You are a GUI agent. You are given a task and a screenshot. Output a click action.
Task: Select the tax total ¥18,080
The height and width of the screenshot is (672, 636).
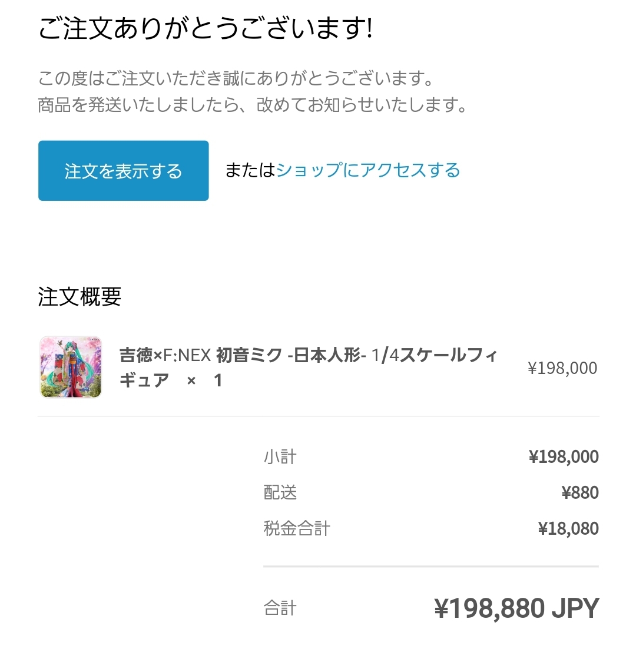(x=568, y=529)
